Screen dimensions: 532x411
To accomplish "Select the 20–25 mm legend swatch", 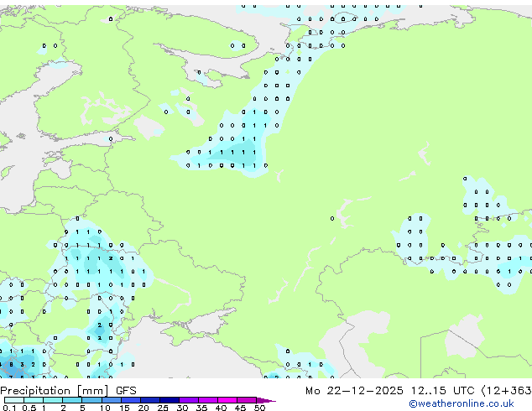I will (150, 400).
